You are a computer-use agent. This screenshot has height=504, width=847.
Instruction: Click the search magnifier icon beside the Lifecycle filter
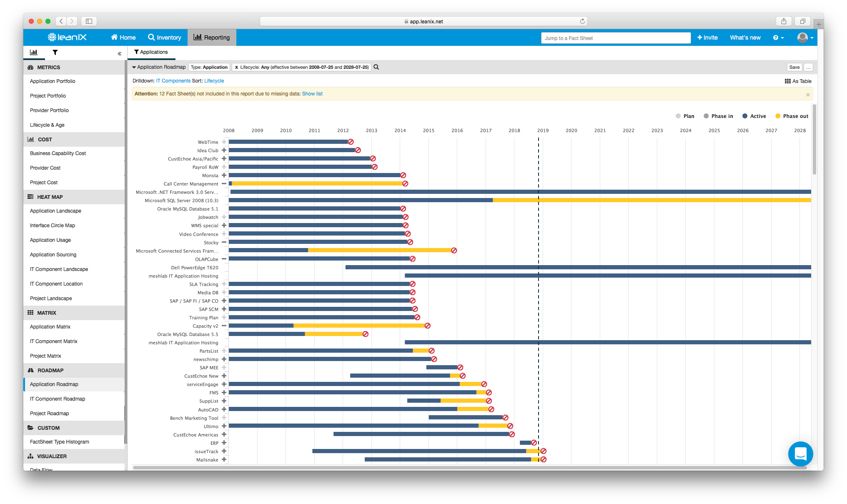(376, 67)
